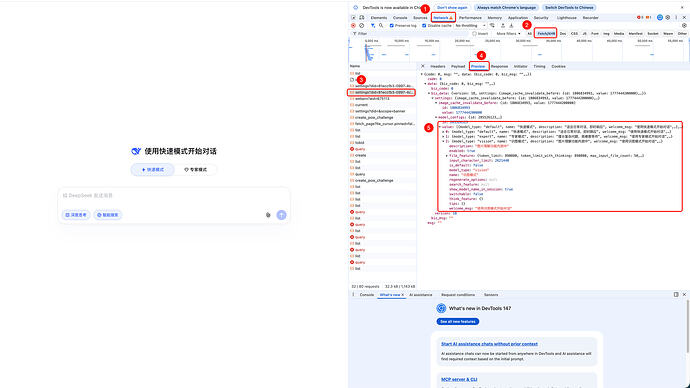Open drawer three-dot menu beside Console
The width and height of the screenshot is (690, 388).
tap(353, 295)
